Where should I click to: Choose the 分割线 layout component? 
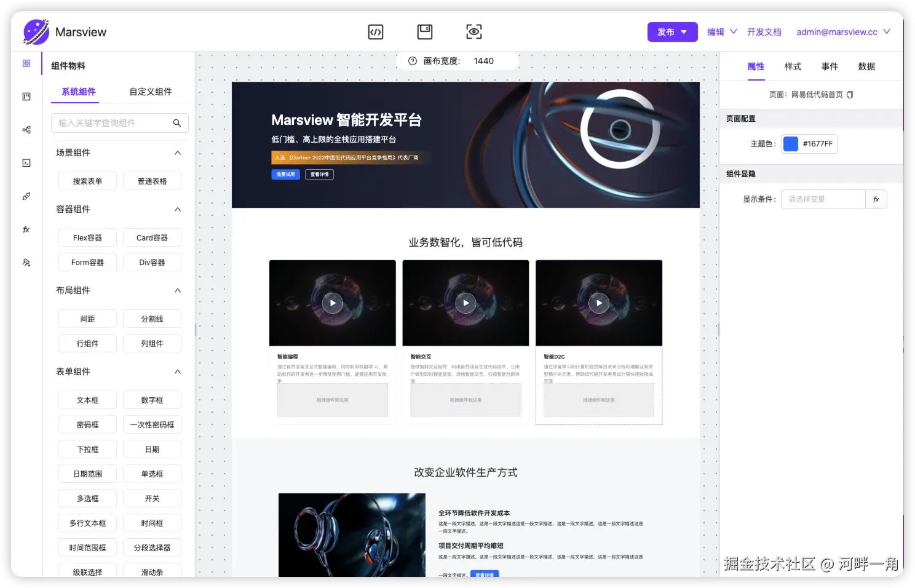(x=152, y=319)
